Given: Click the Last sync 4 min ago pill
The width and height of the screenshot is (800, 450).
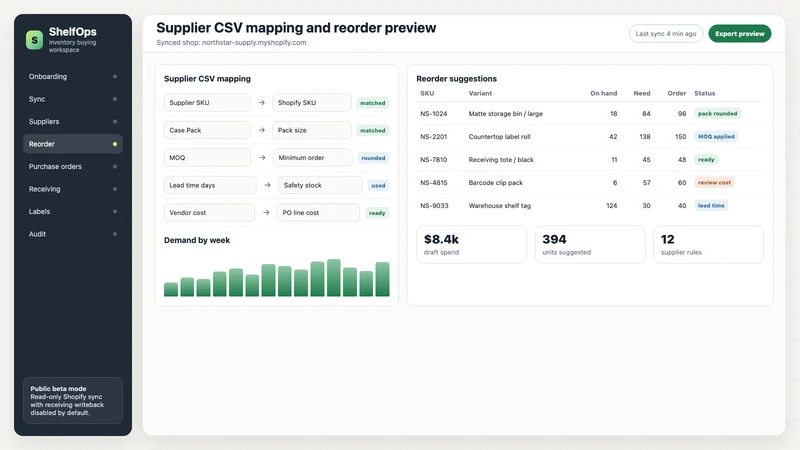Looking at the screenshot, I should [666, 34].
